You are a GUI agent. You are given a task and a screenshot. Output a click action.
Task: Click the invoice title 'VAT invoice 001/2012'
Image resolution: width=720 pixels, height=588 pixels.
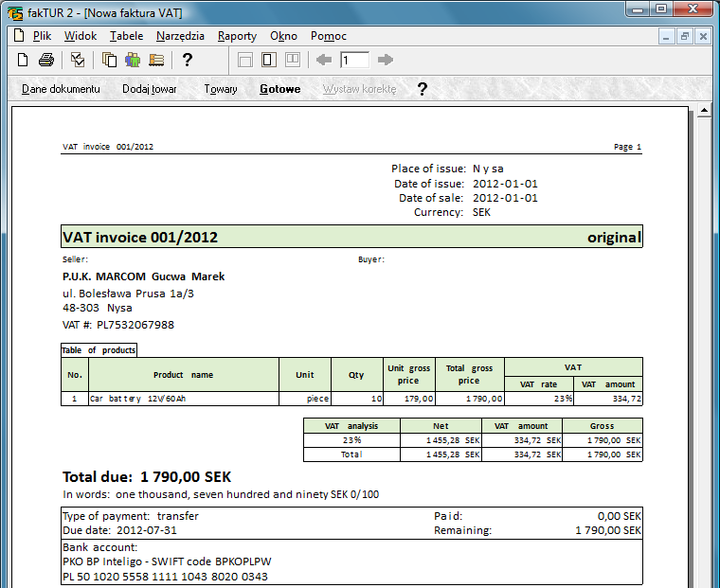[x=140, y=237]
